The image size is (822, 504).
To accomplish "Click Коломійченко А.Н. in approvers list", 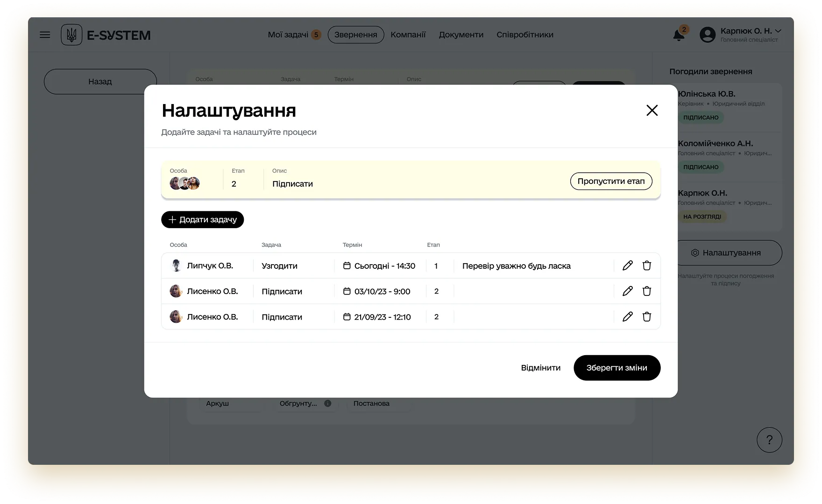I will [x=716, y=143].
